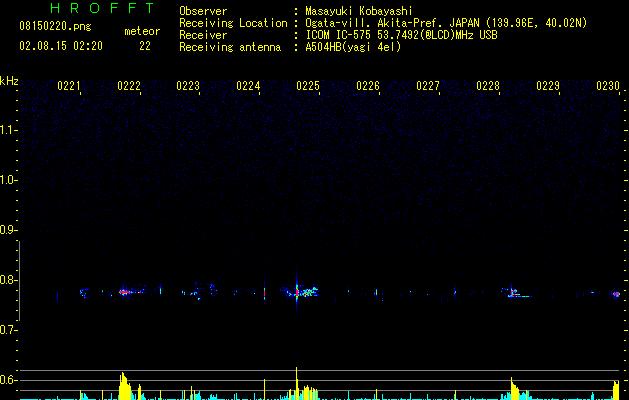The width and height of the screenshot is (629, 400).
Task: Click the 0230 time marker
Action: point(608,86)
